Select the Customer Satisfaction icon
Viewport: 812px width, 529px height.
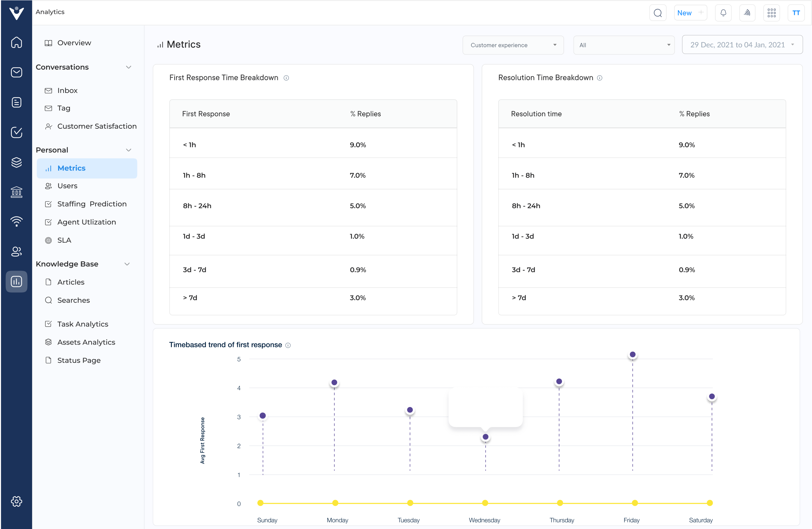49,126
